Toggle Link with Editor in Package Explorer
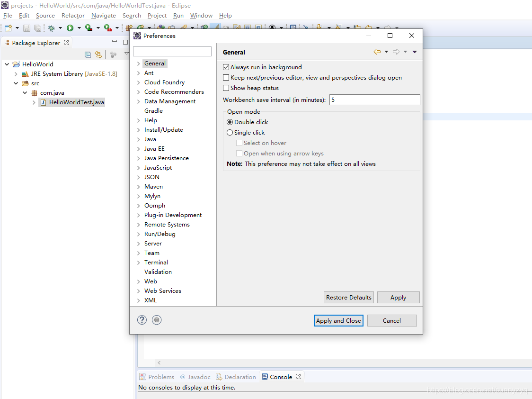The height and width of the screenshot is (399, 532). [x=98, y=54]
